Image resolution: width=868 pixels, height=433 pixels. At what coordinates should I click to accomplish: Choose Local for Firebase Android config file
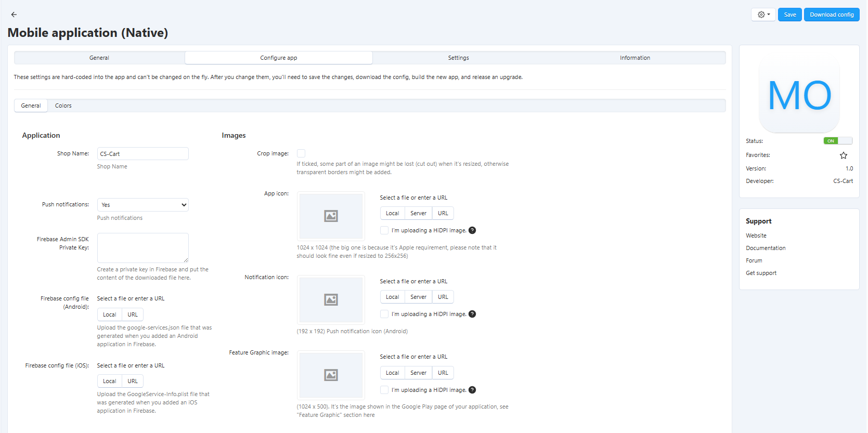pyautogui.click(x=110, y=314)
